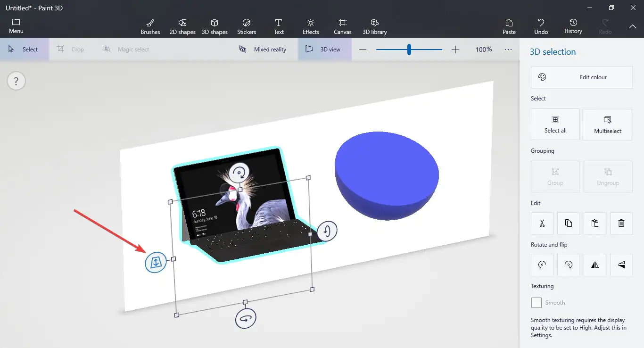Click the Flip horizontal icon
644x348 pixels.
tap(595, 265)
